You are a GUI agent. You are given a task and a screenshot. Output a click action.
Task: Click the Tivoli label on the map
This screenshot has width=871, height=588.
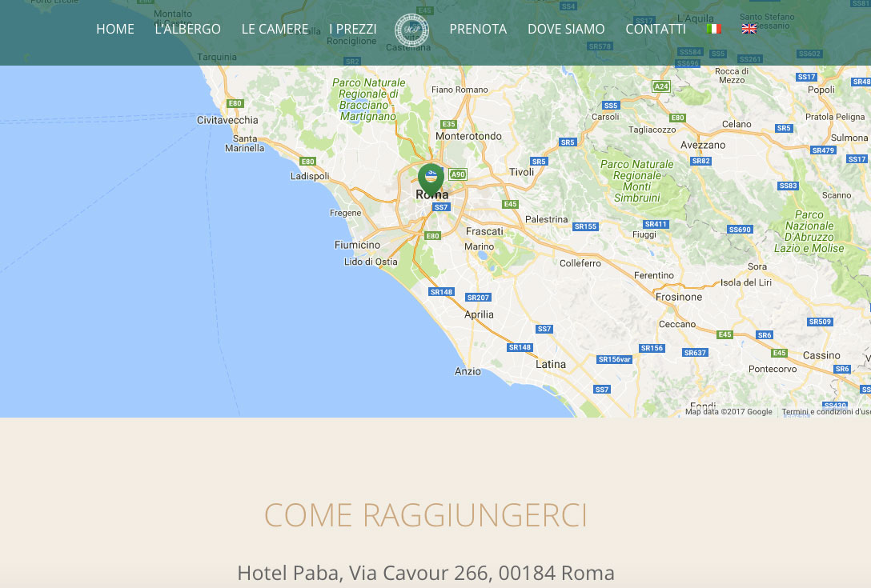(522, 172)
